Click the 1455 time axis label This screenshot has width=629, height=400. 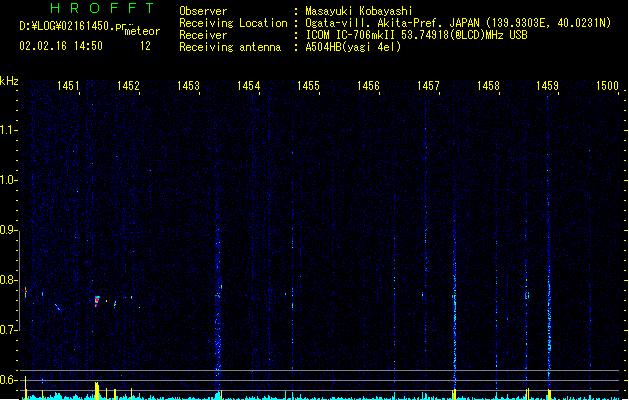coord(308,85)
